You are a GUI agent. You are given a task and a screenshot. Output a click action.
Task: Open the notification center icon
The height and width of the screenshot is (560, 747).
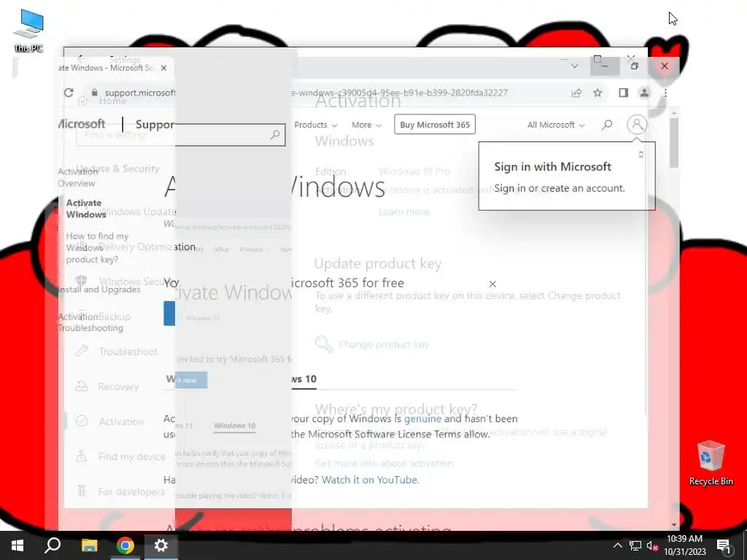[724, 546]
